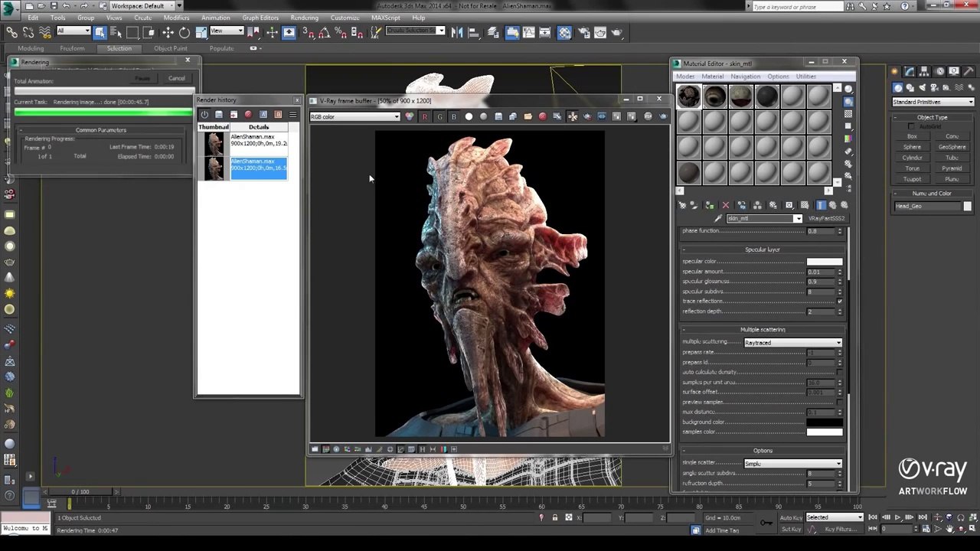Screen dimensions: 980x551
Task: Enable preview samples checkbox
Action: tap(840, 402)
